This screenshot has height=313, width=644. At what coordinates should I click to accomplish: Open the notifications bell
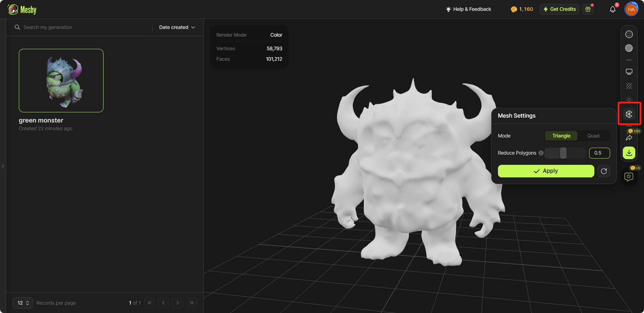point(613,9)
